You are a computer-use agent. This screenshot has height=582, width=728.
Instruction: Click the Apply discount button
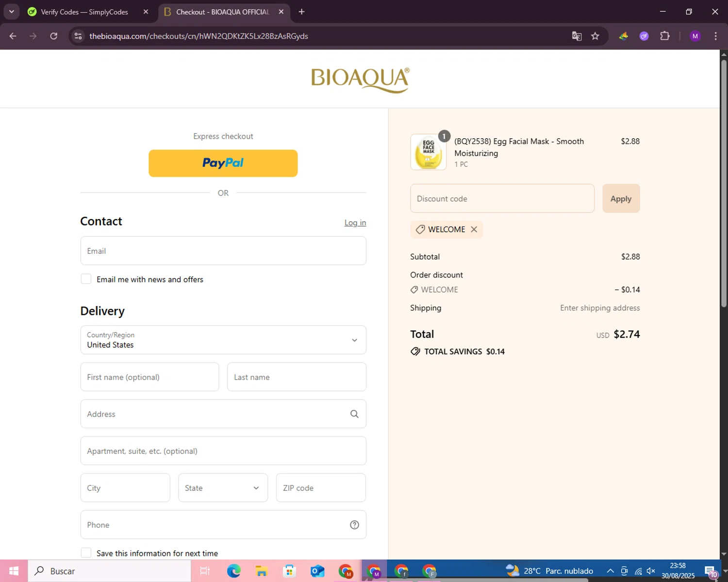[x=621, y=198]
